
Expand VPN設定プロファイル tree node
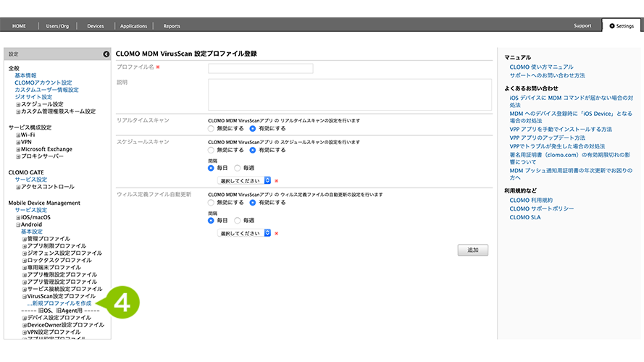coord(24,332)
